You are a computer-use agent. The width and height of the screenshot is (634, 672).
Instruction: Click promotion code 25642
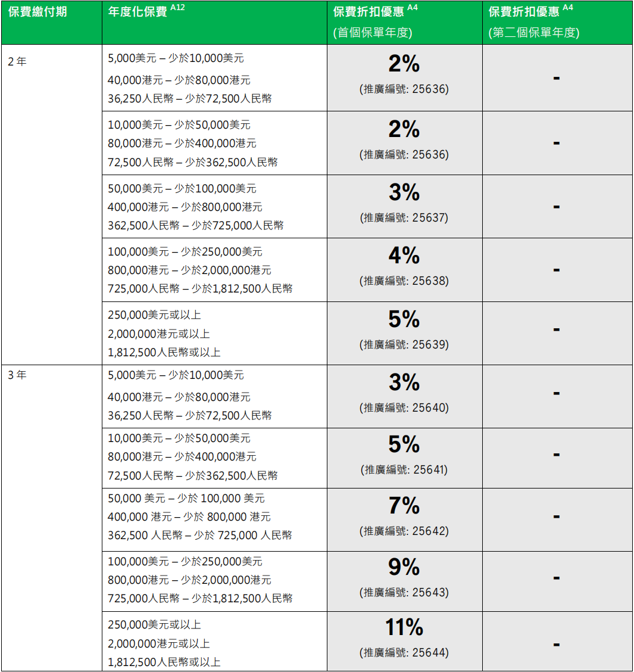(430, 531)
